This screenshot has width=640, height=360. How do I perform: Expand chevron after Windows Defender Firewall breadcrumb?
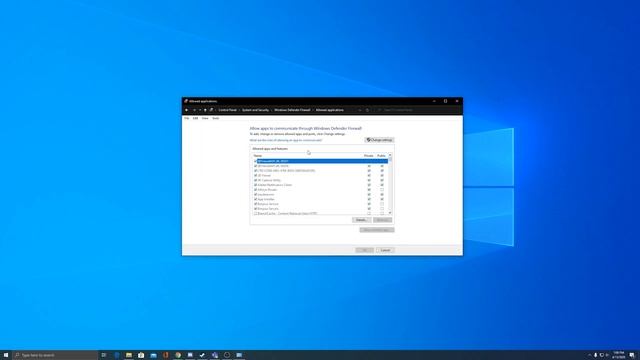(x=313, y=110)
